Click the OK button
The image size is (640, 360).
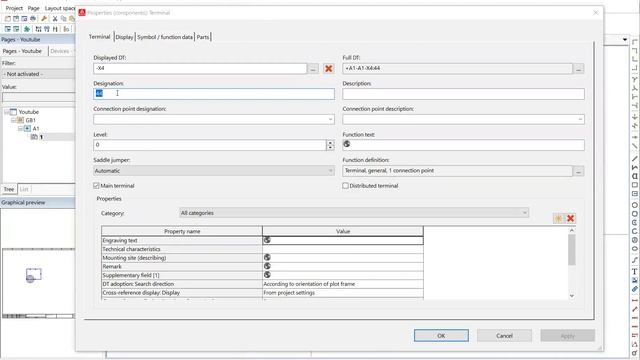click(441, 336)
